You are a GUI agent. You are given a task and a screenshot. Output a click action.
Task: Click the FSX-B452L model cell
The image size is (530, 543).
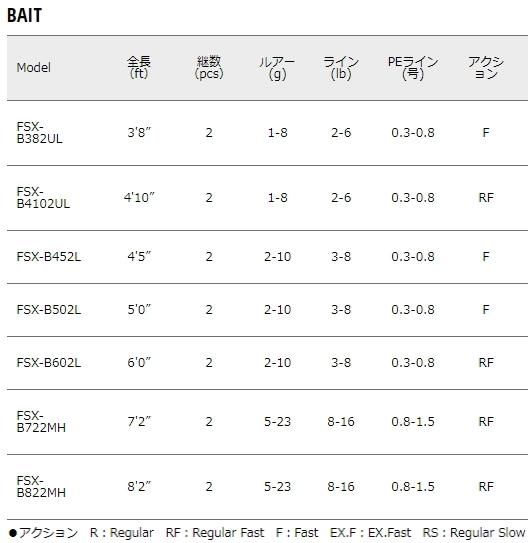(49, 257)
